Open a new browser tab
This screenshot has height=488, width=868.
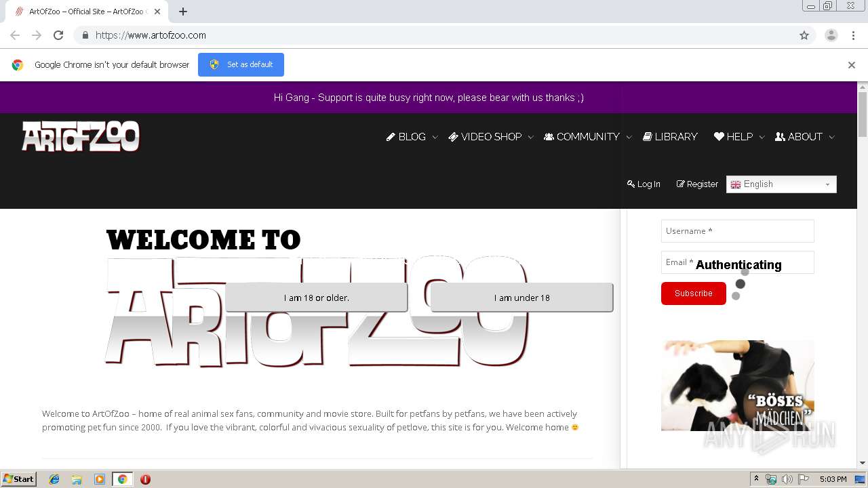[x=183, y=12]
